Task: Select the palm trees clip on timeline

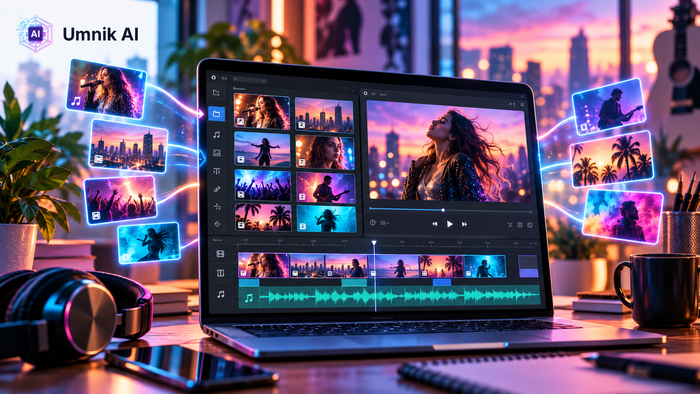Action: pyautogui.click(x=442, y=266)
